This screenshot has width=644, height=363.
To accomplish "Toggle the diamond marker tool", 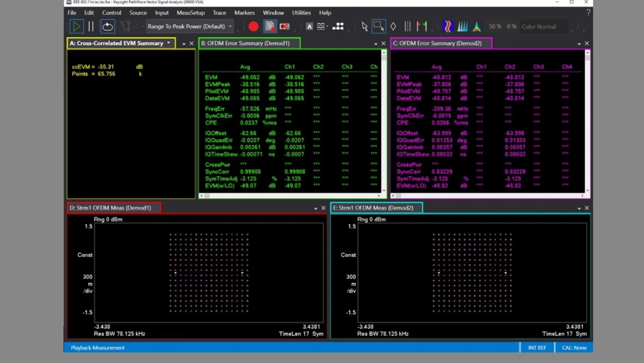I will [393, 27].
